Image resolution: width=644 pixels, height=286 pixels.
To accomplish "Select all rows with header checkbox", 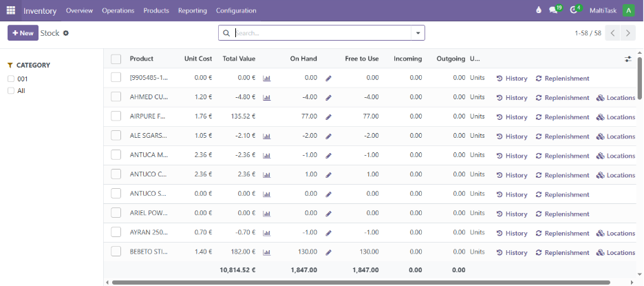I will click(x=116, y=59).
